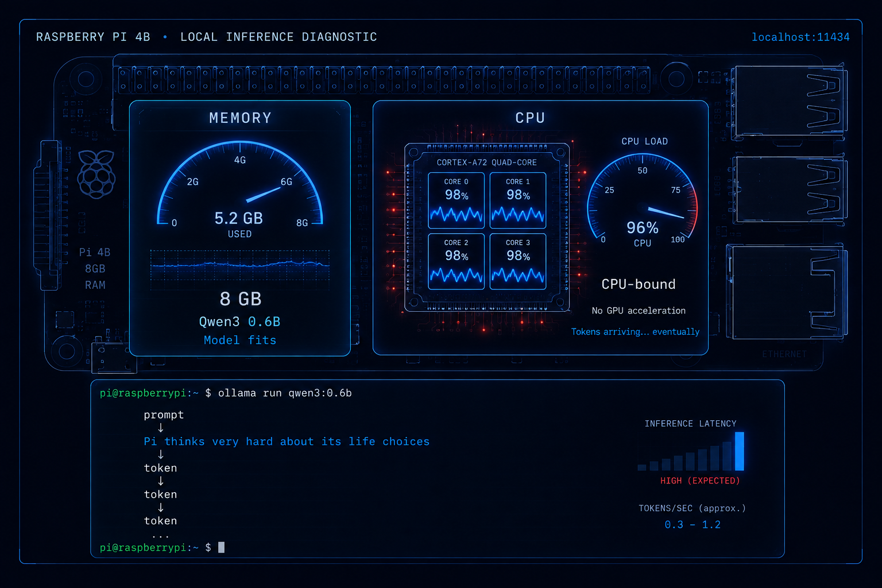This screenshot has height=588, width=882.
Task: Click the memory usage history graph
Action: click(240, 264)
